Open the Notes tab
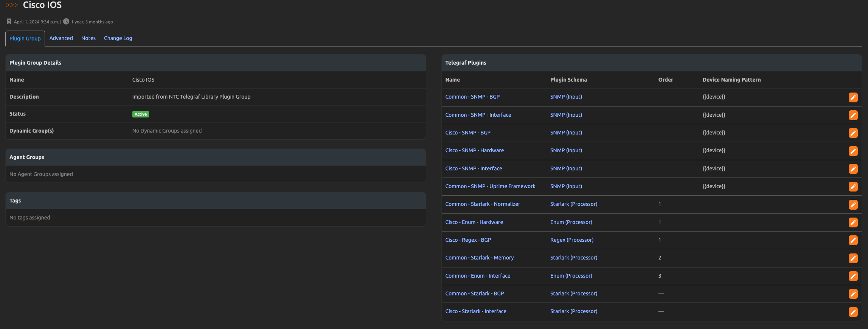 (88, 38)
